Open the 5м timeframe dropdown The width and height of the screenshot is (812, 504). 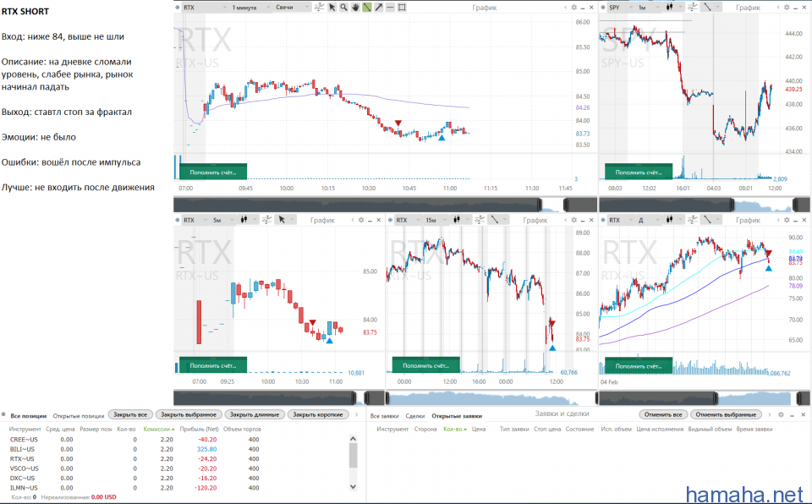(x=223, y=220)
